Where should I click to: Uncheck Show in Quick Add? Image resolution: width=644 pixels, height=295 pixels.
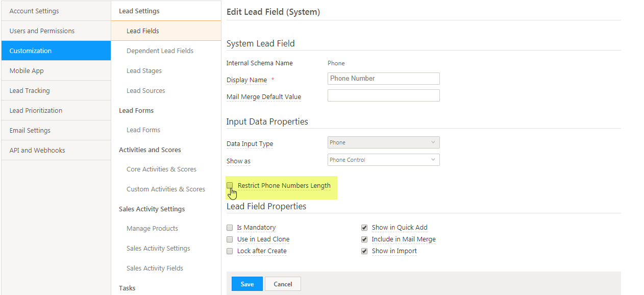tap(364, 228)
